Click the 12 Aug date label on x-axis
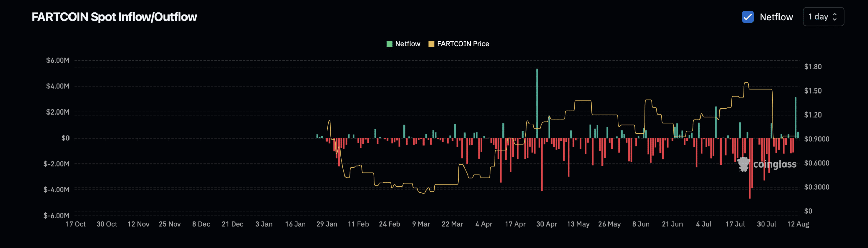The height and width of the screenshot is (248, 868). 798,224
